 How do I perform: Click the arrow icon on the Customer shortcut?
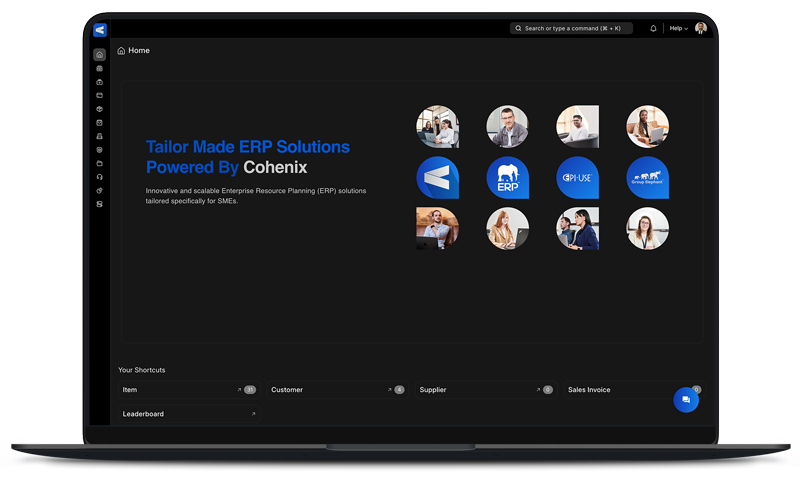pos(389,390)
